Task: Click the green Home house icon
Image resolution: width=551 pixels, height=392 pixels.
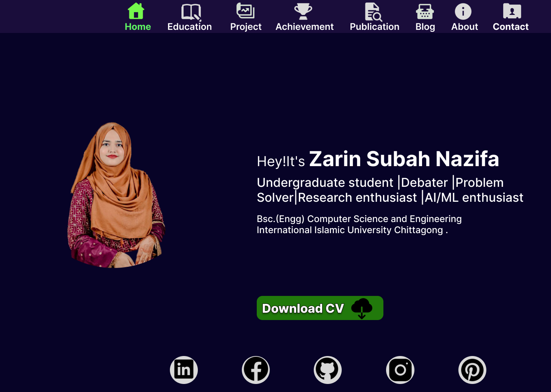Action: click(x=136, y=11)
